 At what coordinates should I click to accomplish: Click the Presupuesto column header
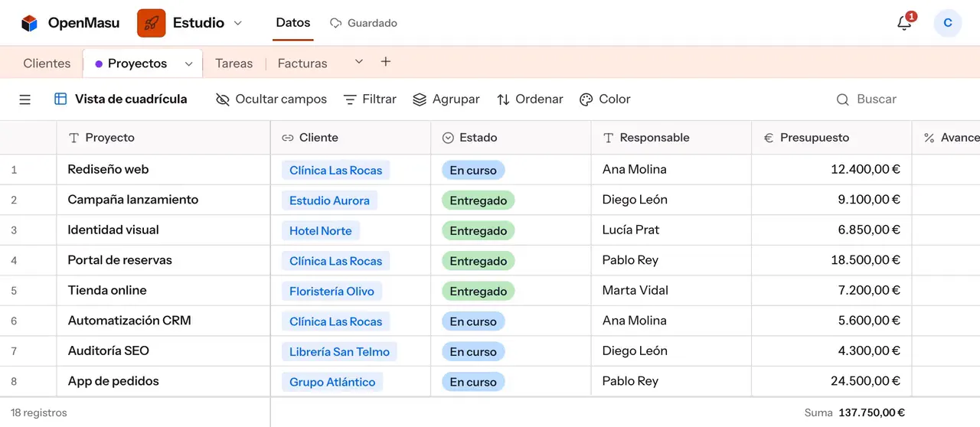pyautogui.click(x=831, y=138)
